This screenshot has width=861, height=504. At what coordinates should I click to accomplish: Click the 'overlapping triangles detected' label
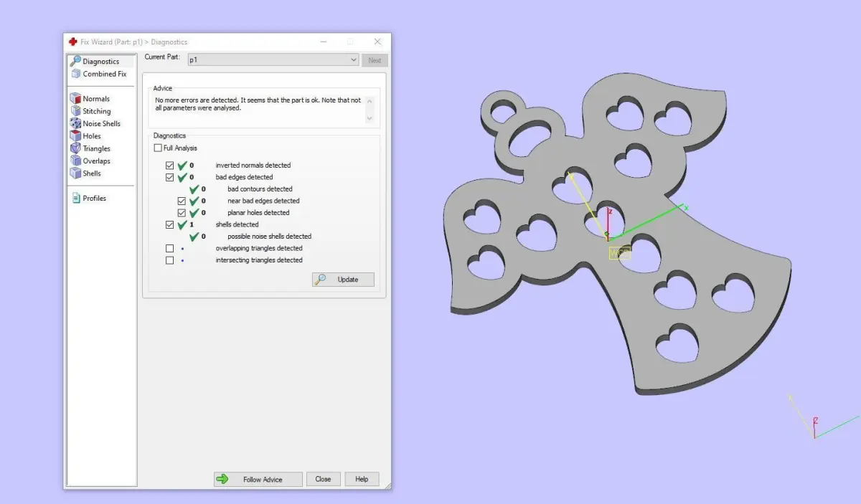coord(259,248)
